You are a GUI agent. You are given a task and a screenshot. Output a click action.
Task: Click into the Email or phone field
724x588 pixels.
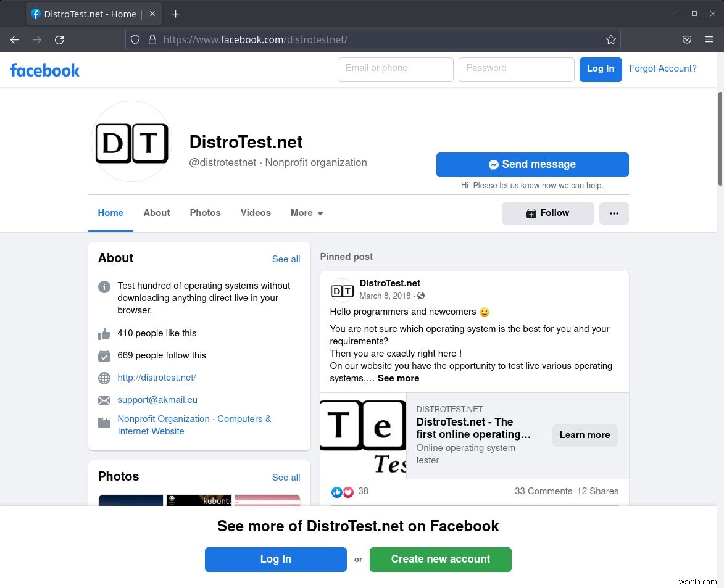(x=395, y=69)
